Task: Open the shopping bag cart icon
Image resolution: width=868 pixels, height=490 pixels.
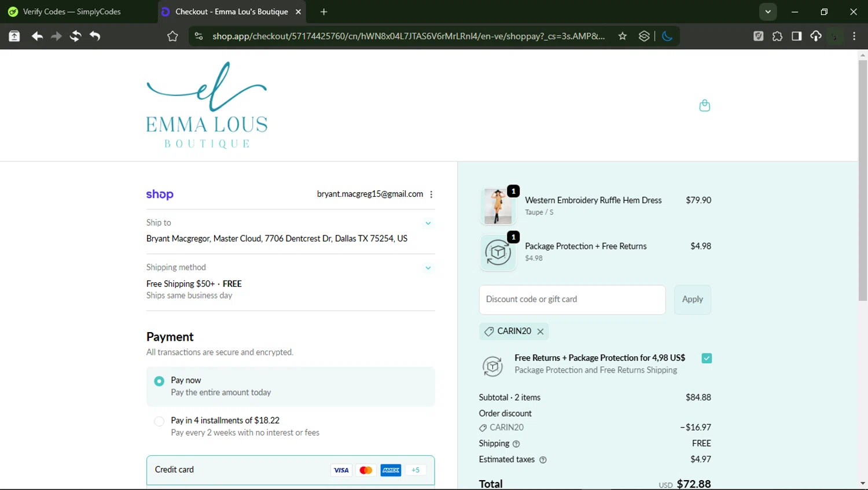Action: 704,105
